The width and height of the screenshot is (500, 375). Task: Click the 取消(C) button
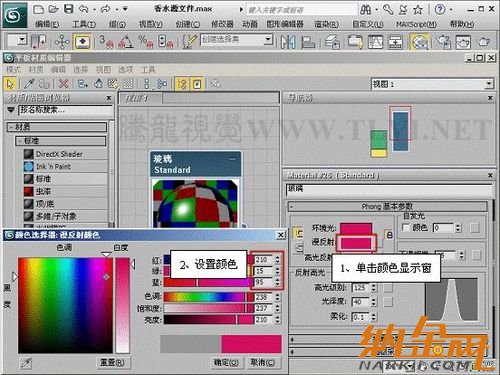click(263, 362)
